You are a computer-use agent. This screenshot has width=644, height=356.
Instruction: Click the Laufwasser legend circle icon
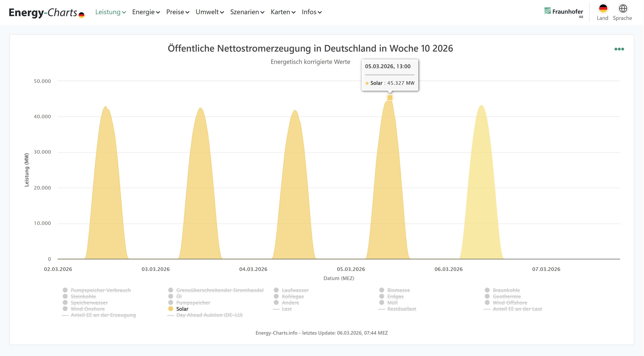point(276,290)
